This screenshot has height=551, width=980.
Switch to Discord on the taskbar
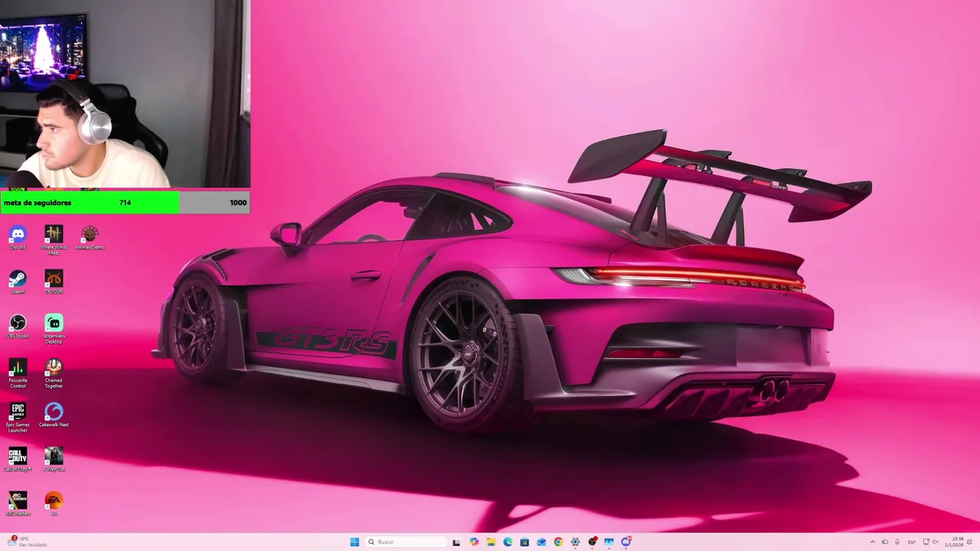pos(626,542)
